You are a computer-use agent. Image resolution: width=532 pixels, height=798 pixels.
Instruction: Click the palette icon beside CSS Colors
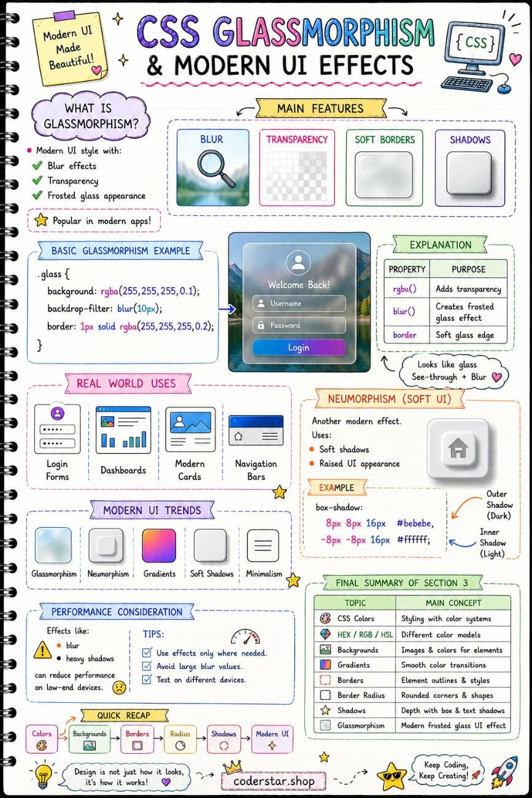point(326,619)
